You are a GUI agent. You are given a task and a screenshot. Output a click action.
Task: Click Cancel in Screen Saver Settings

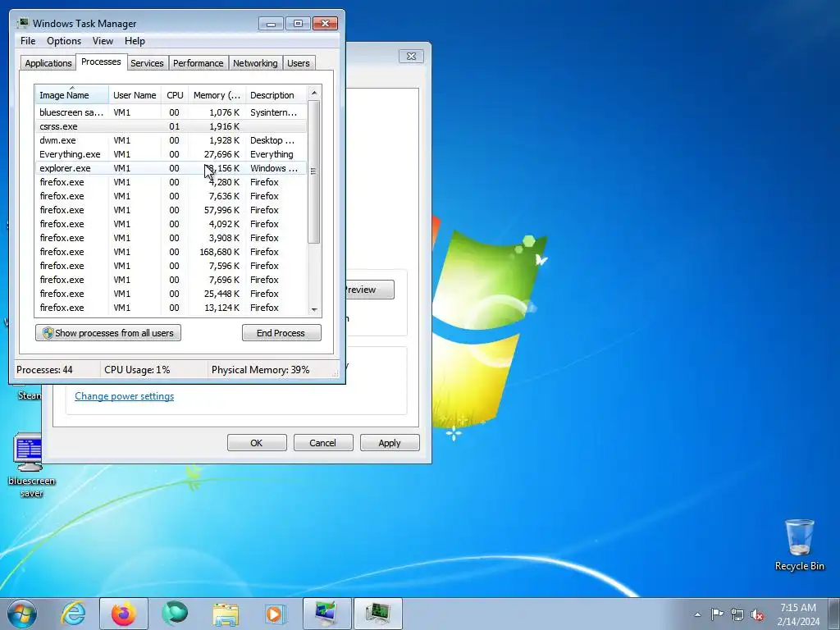tap(323, 443)
